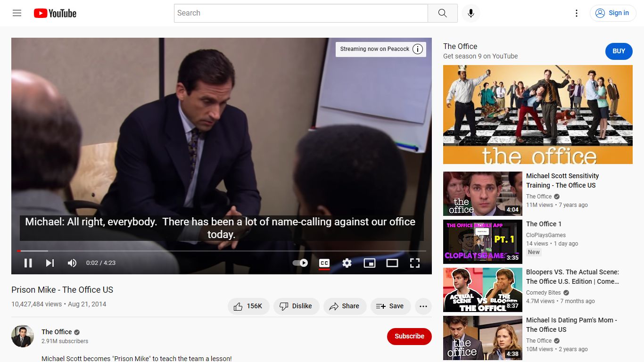
Task: Visit Comedy Bites channel
Action: click(x=543, y=293)
